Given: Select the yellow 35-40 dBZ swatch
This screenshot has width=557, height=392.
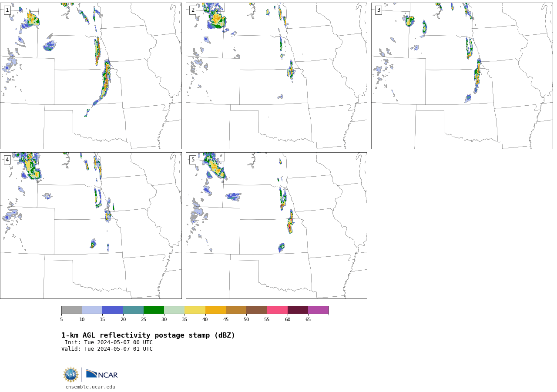Looking at the screenshot, I should coord(195,310).
